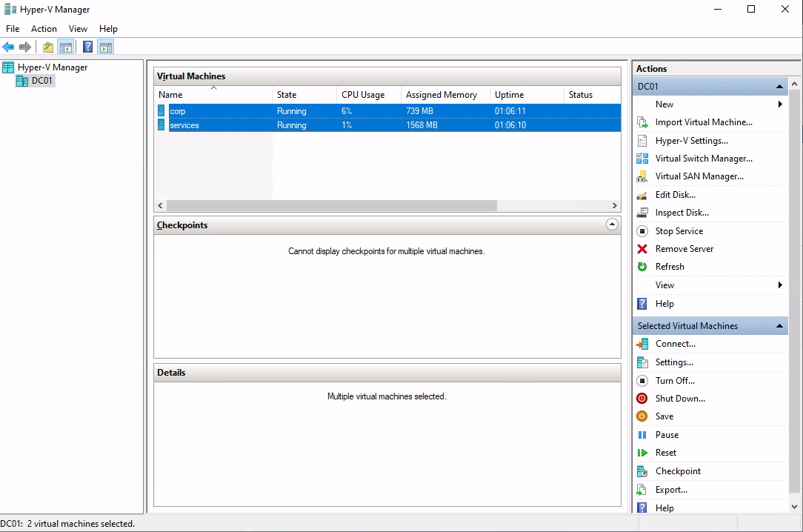Expand the View submenu arrow in Actions
The image size is (803, 532).
point(780,285)
